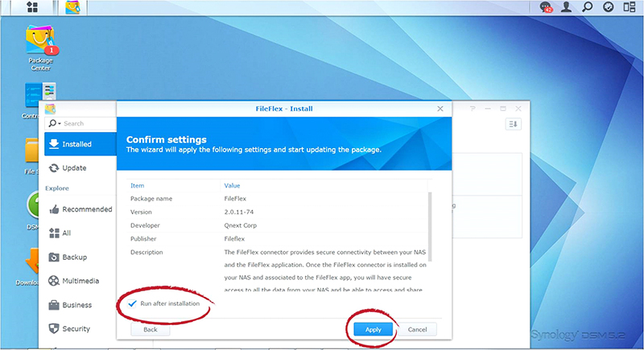Image resolution: width=644 pixels, height=350 pixels.
Task: Open the pilot view clock icon
Action: pyautogui.click(x=609, y=7)
